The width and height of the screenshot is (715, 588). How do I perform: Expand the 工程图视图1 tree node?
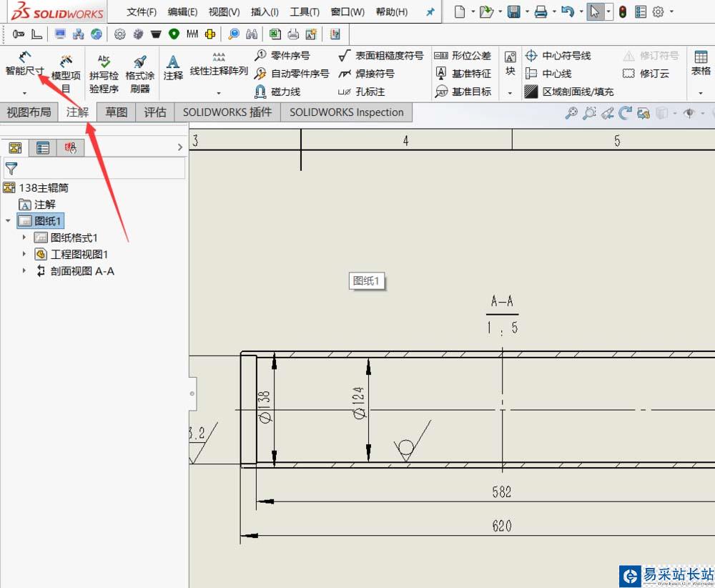[24, 254]
